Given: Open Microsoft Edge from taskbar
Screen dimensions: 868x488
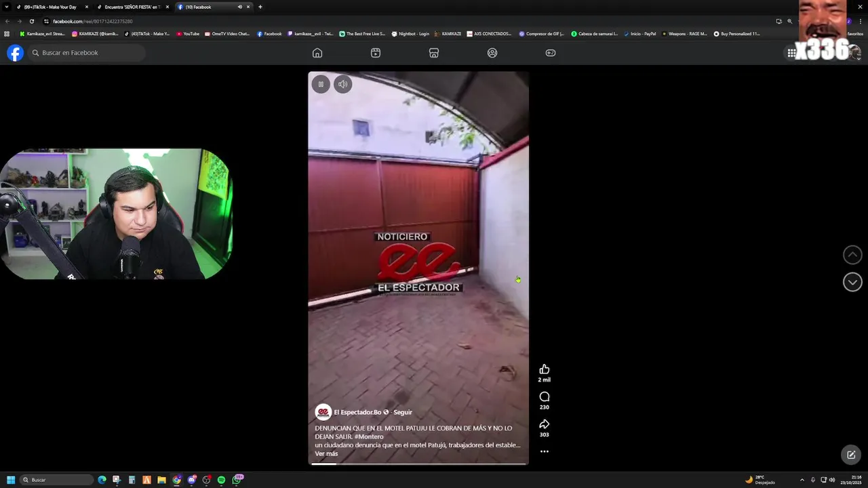Looking at the screenshot, I should point(102,480).
